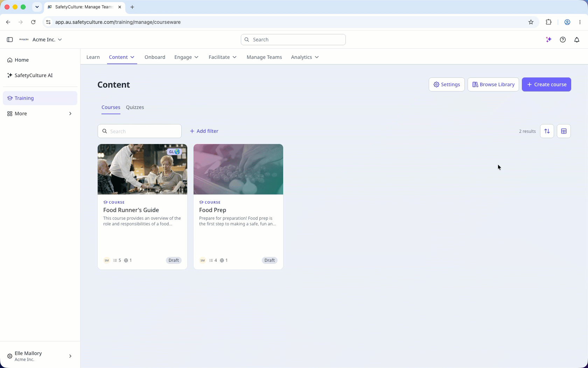Click the Acme Inc. logo

(24, 40)
